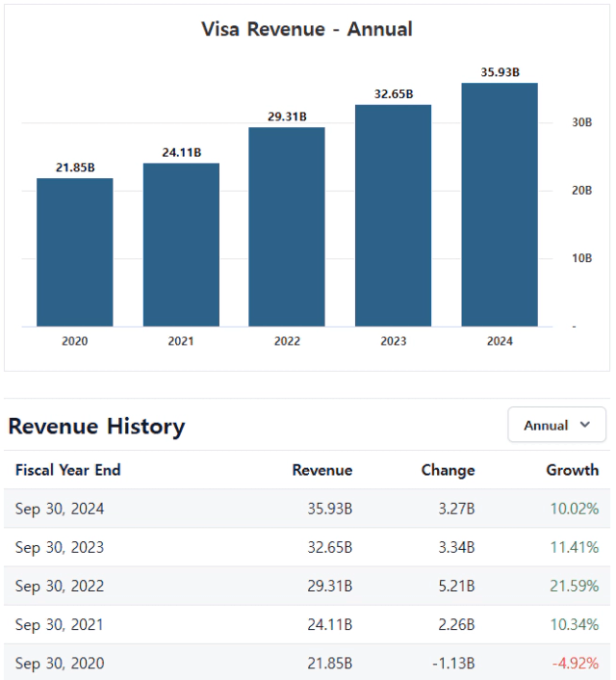The height and width of the screenshot is (680, 616).
Task: Click the 21.85B bar label
Action: pyautogui.click(x=75, y=168)
